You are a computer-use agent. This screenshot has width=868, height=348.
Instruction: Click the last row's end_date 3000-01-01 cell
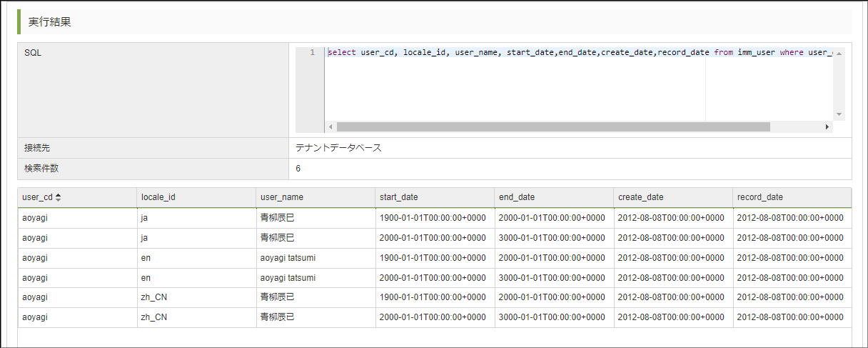(x=551, y=317)
